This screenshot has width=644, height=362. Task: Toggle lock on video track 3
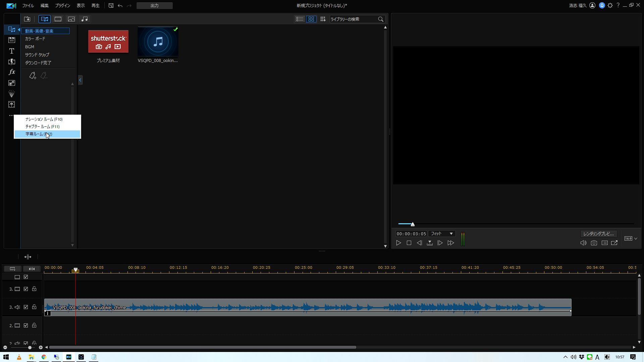(x=34, y=289)
